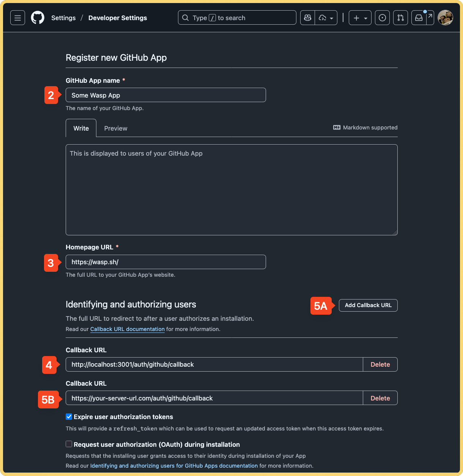Click the GitHub logo in the header
Viewport: 463px width, 476px height.
(x=38, y=17)
